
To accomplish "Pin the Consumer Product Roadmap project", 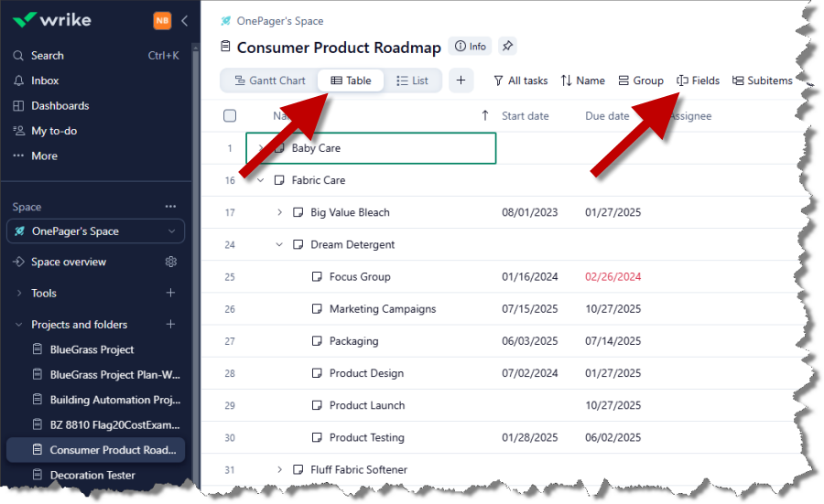I will 507,47.
